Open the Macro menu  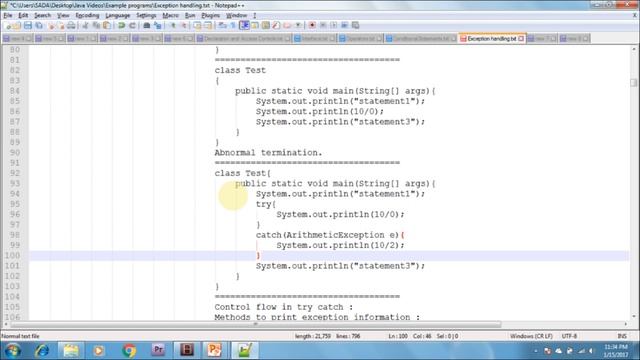[171, 16]
